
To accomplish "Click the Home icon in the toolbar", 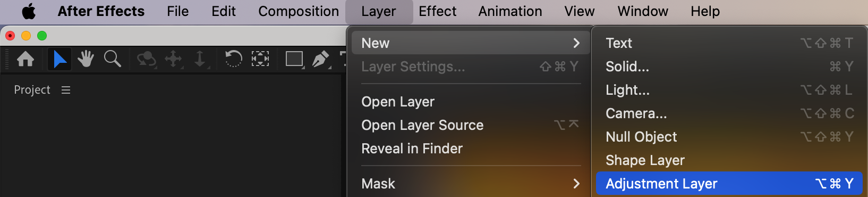I will coord(25,59).
